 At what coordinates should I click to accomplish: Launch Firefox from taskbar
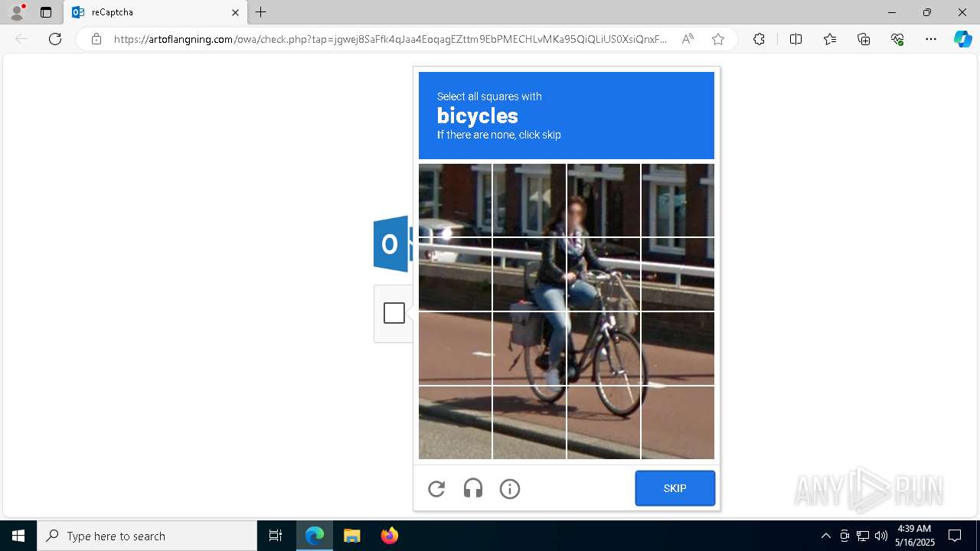tap(390, 536)
